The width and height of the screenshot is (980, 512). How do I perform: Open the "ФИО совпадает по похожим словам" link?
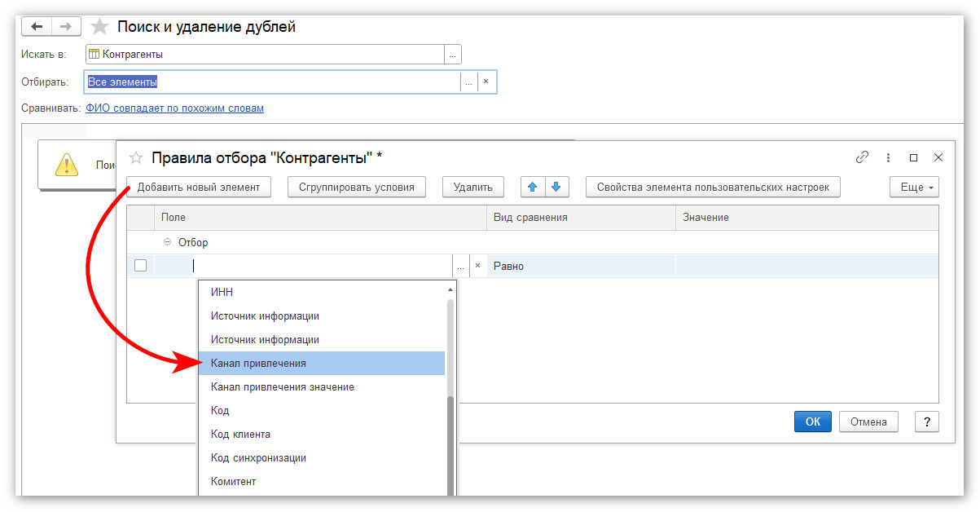click(x=174, y=108)
